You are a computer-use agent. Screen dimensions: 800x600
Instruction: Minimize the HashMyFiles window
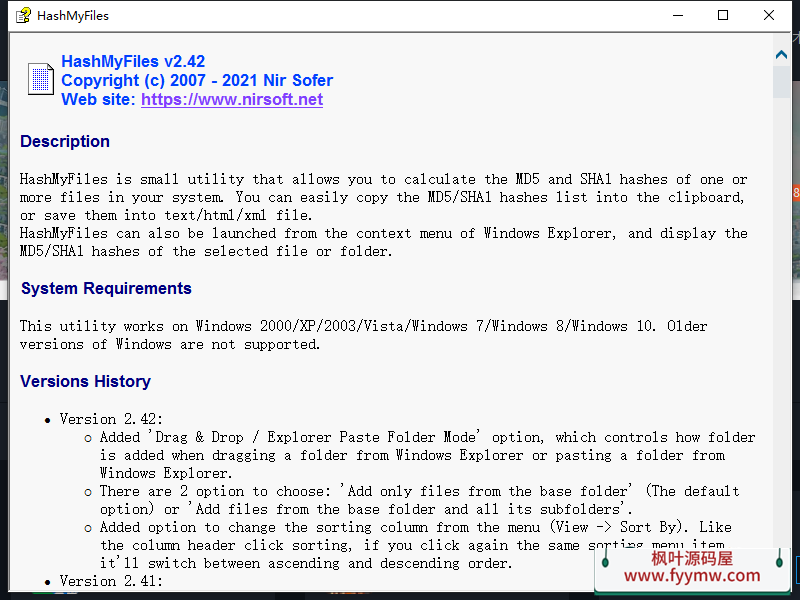pos(677,15)
